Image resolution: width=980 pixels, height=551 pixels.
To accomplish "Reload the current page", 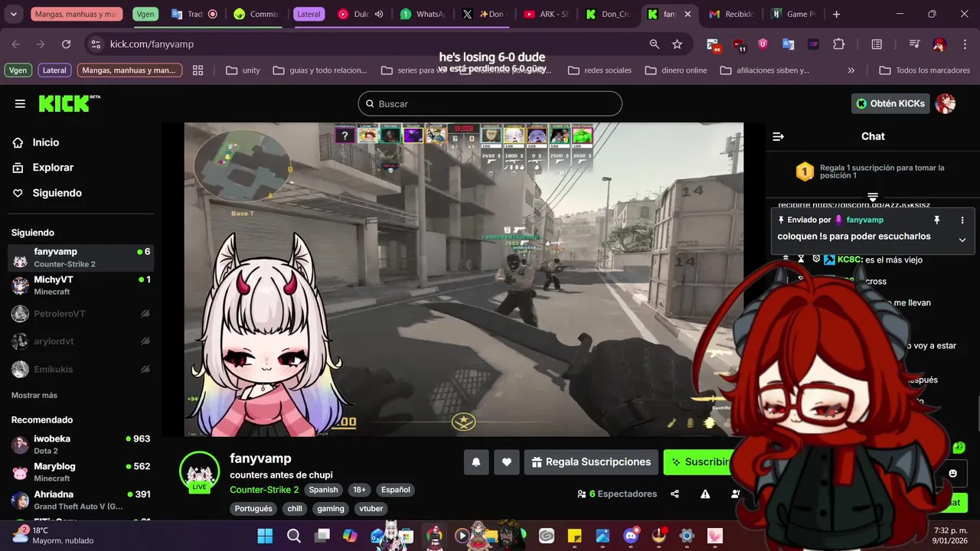I will [66, 44].
